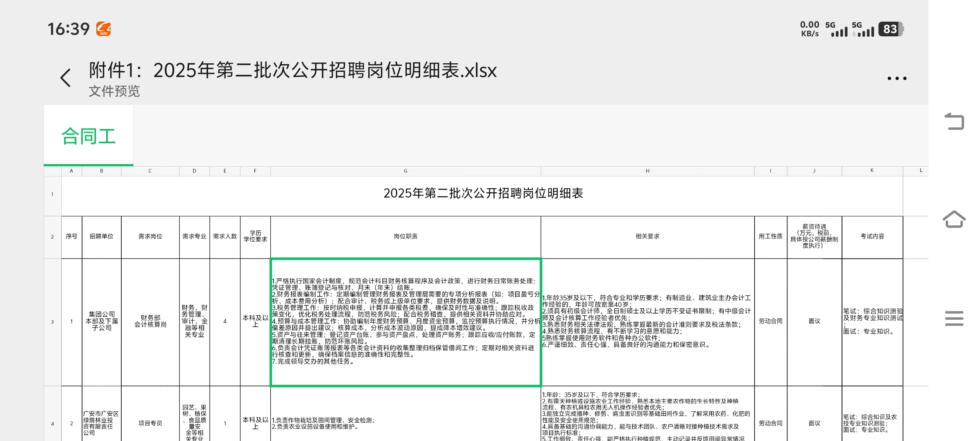Select column G header

[x=405, y=171]
